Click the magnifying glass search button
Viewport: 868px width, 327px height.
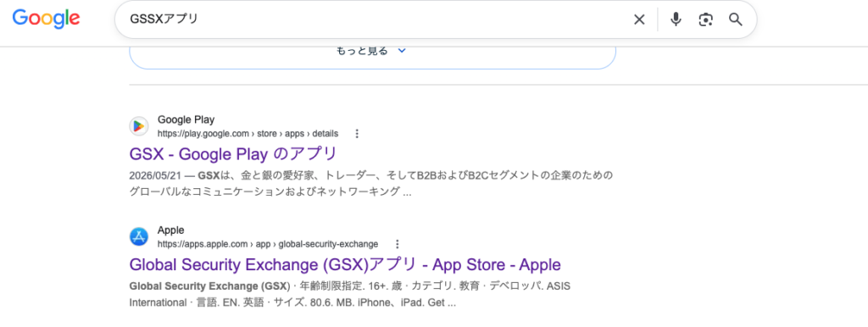(735, 19)
